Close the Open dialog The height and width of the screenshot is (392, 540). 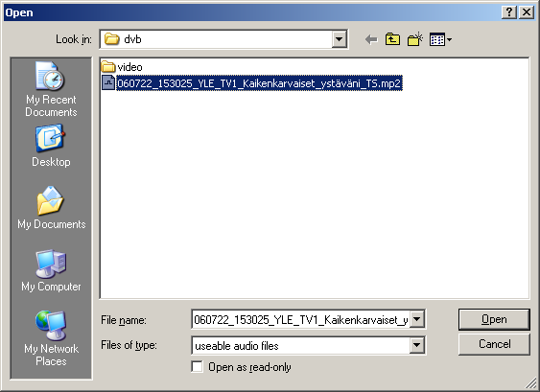[527, 12]
